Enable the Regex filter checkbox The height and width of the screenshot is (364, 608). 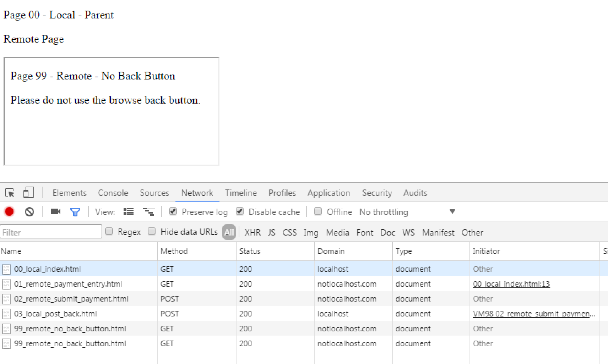[109, 231]
